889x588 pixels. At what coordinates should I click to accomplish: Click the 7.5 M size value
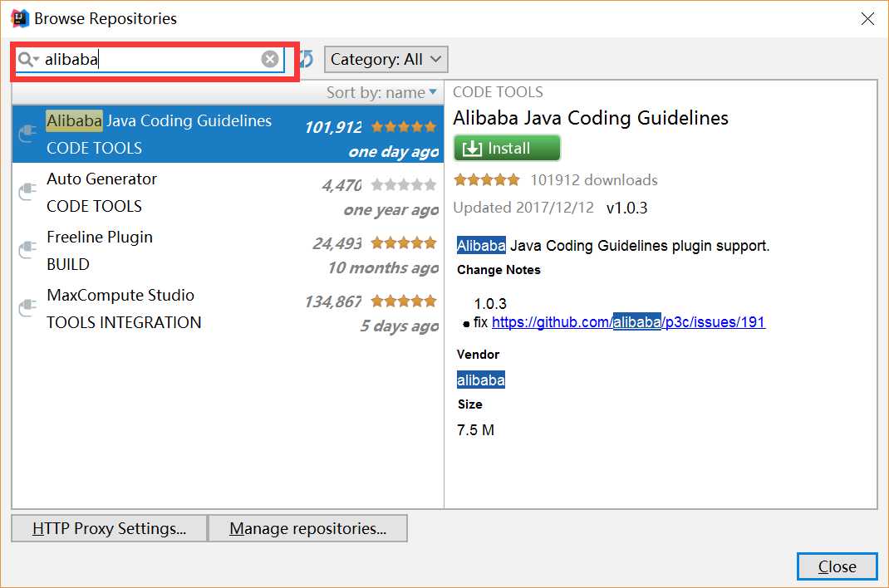click(475, 430)
